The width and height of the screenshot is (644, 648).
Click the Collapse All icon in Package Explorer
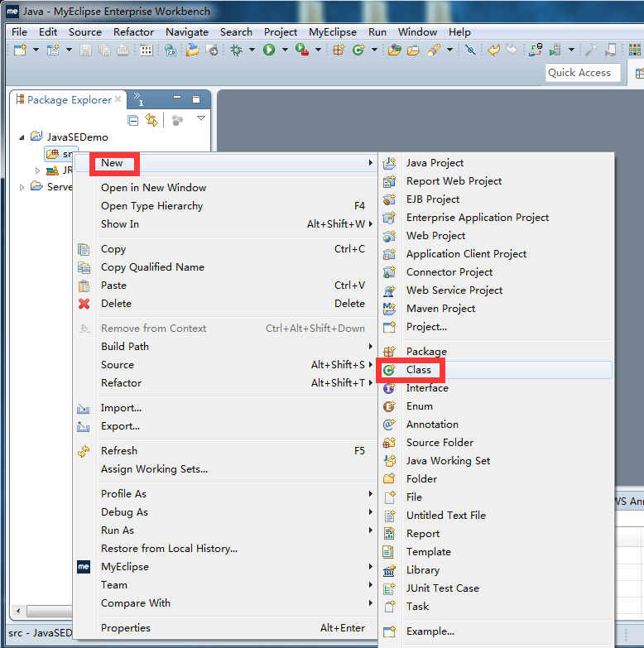[x=133, y=120]
